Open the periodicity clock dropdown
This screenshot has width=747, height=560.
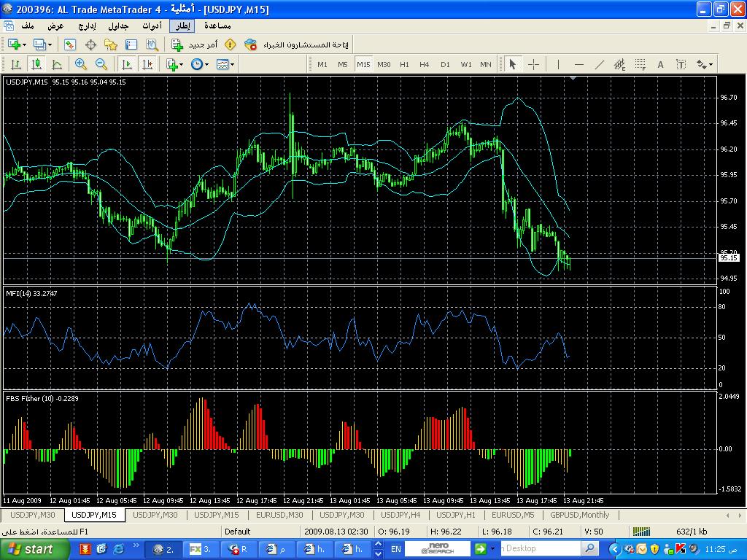(x=200, y=64)
